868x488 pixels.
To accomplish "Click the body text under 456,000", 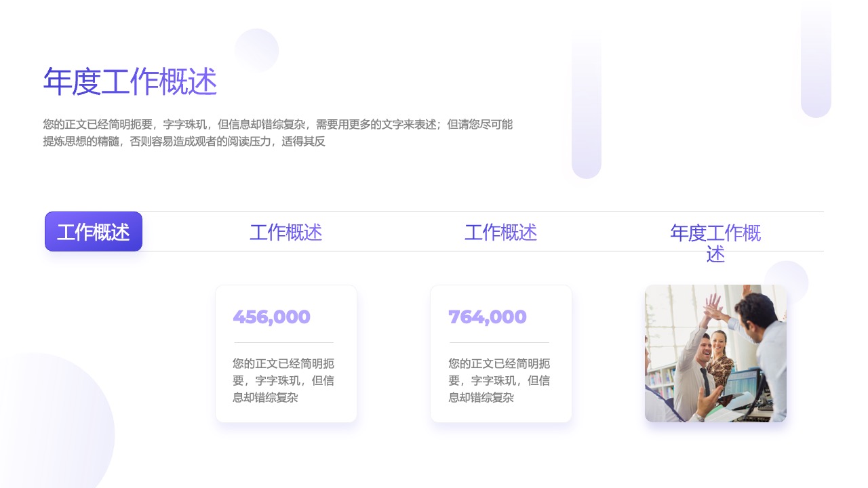I will pos(283,380).
